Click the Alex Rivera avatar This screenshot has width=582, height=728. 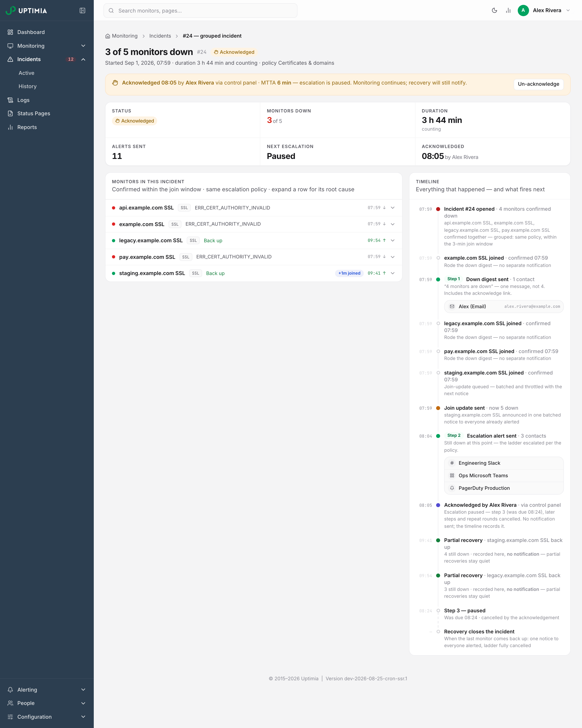[523, 11]
